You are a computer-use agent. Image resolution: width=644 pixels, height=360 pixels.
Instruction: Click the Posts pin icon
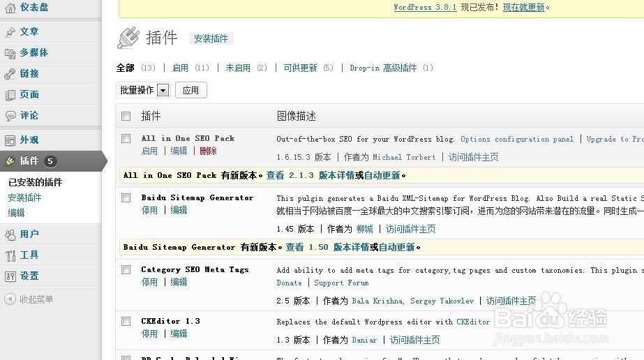[x=10, y=32]
